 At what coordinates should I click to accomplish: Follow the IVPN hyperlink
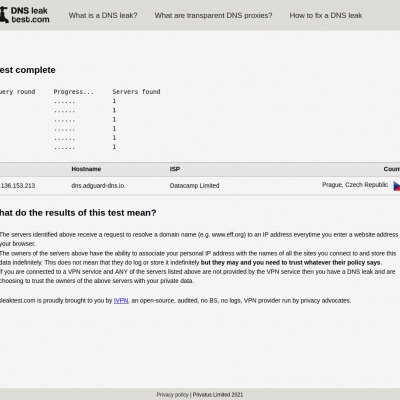(x=121, y=300)
